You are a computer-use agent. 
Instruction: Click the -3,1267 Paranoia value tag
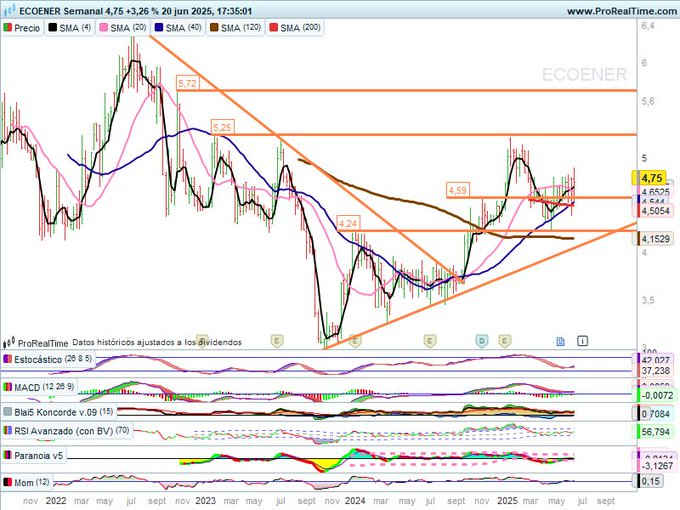tap(655, 466)
